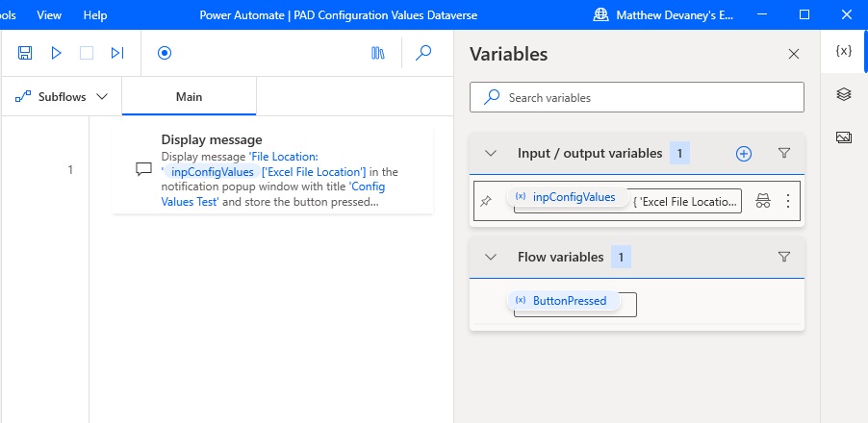Click the search magnifier in flow toolbar
This screenshot has width=868, height=423.
pos(423,53)
